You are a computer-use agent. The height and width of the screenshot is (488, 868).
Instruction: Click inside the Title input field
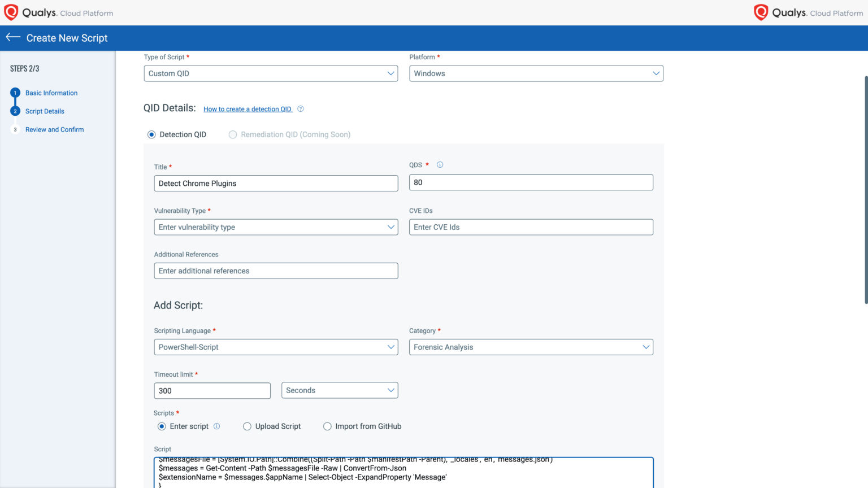(276, 183)
